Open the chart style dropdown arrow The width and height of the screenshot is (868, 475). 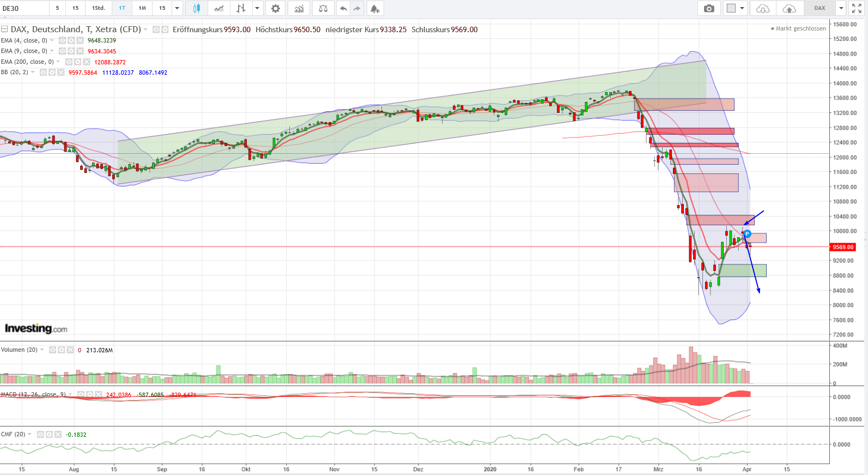point(257,8)
